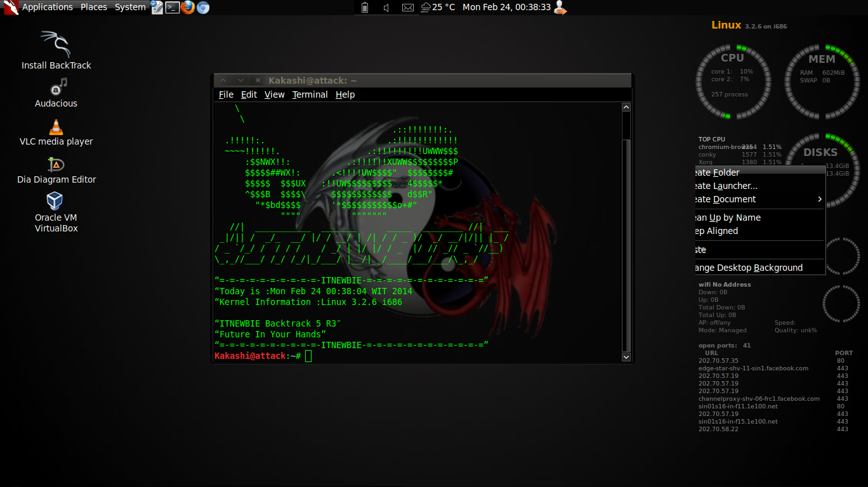Open the terminal's View menu
868x487 pixels.
[275, 94]
